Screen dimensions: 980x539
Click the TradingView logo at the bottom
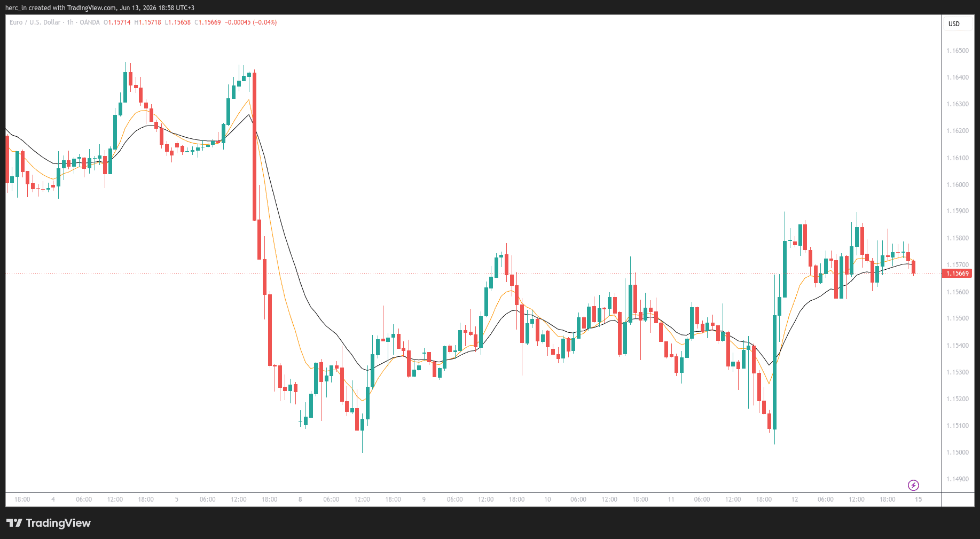point(49,523)
